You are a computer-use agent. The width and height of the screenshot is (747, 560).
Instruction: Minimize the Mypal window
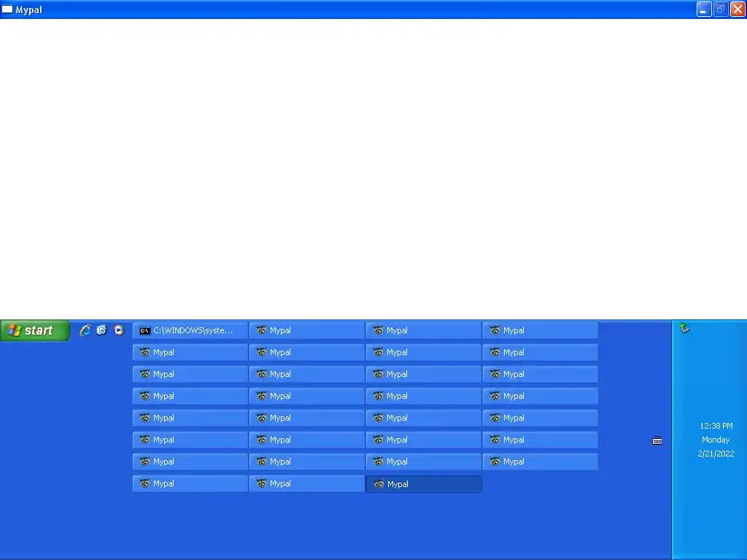point(704,9)
